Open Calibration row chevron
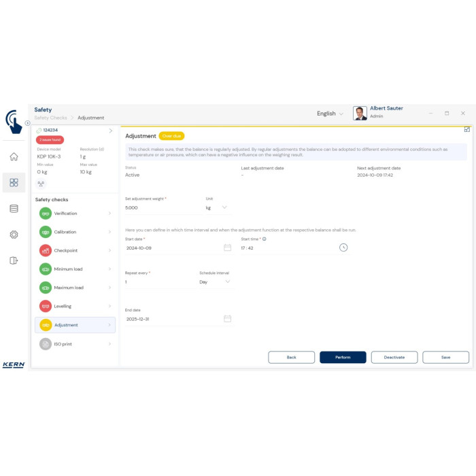The image size is (476, 476). pyautogui.click(x=109, y=232)
